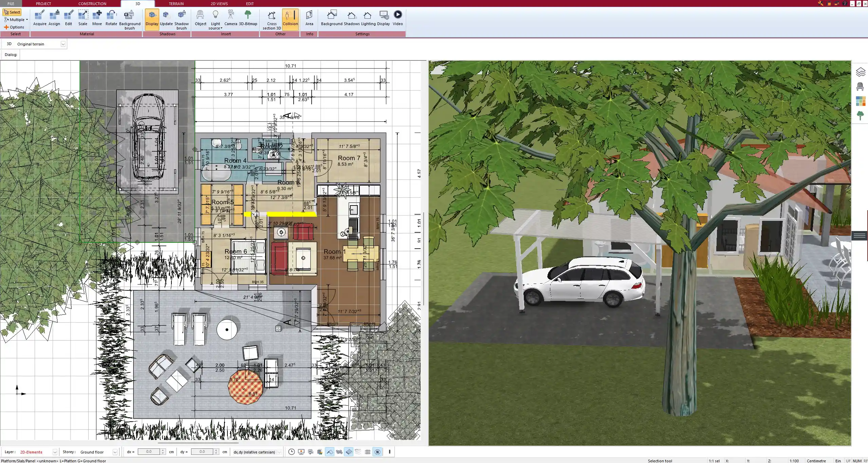Image resolution: width=868 pixels, height=463 pixels.
Task: Toggle the Collision control button
Action: [x=290, y=19]
